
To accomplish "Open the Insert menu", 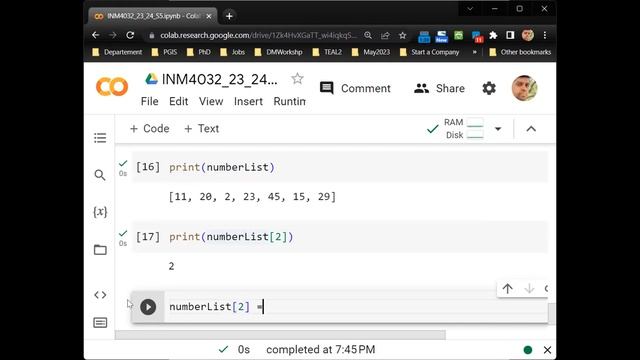I will point(248,101).
